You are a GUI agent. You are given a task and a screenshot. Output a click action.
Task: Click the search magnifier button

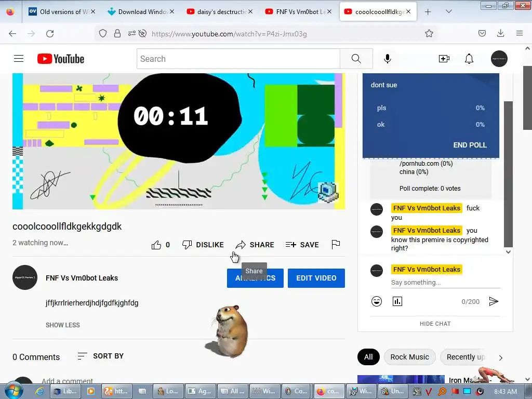click(356, 59)
